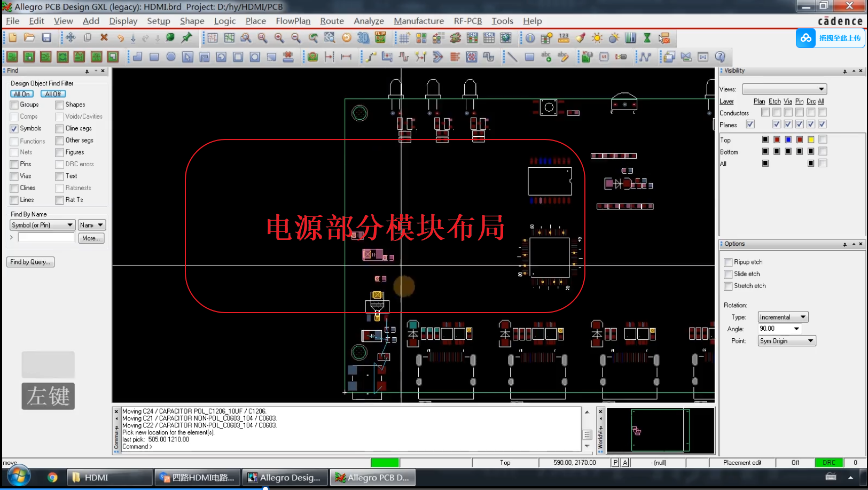The width and height of the screenshot is (868, 490).
Task: Open the Rotation Type Incremental dropdown
Action: (783, 317)
